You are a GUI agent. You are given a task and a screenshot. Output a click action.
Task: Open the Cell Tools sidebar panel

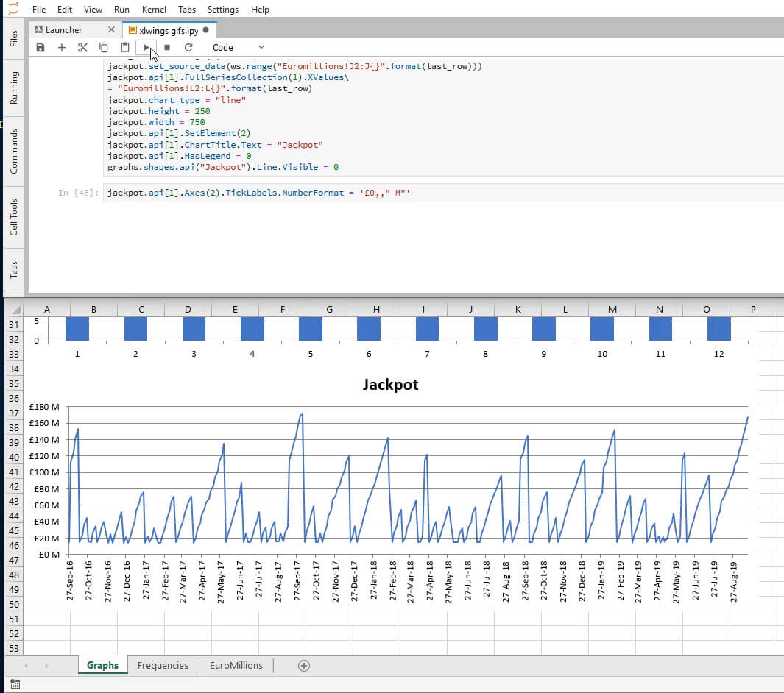coord(13,217)
